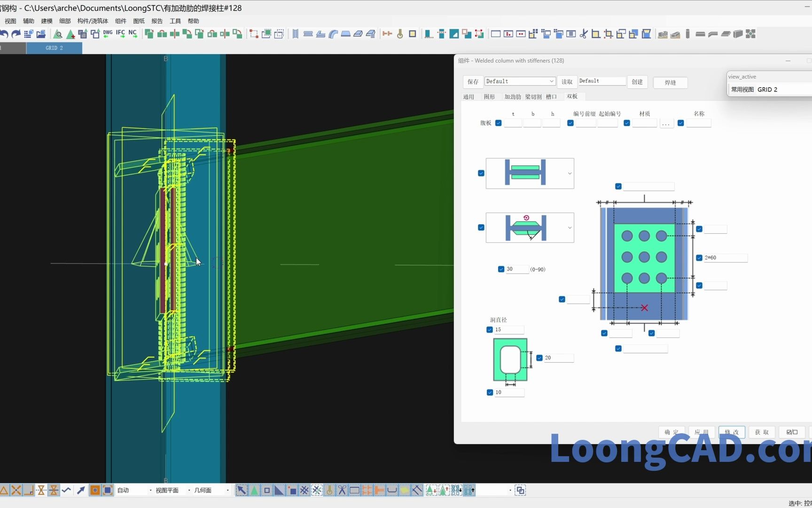
Task: Click the green triangle select icon at bottom
Action: [x=254, y=490]
